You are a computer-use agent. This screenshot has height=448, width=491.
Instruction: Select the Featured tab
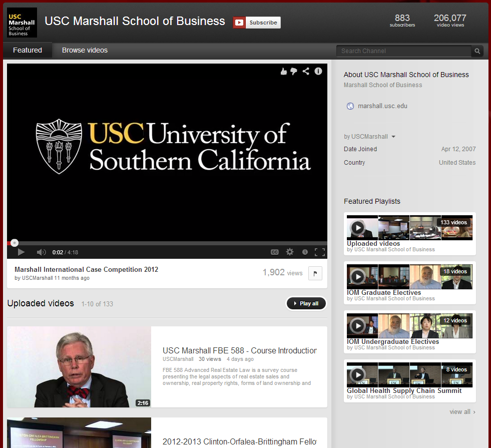click(28, 50)
